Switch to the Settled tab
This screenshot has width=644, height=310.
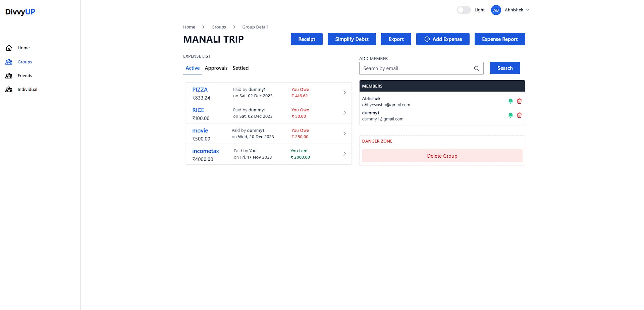[240, 68]
